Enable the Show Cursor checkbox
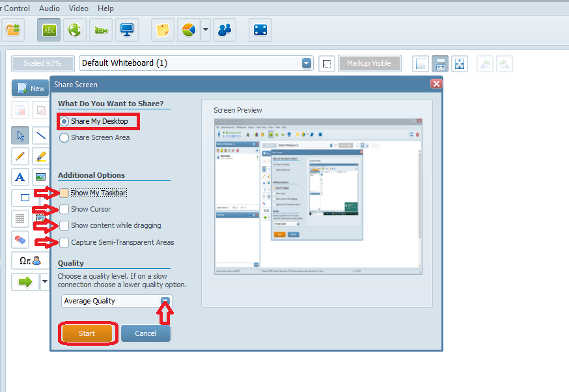 64,209
